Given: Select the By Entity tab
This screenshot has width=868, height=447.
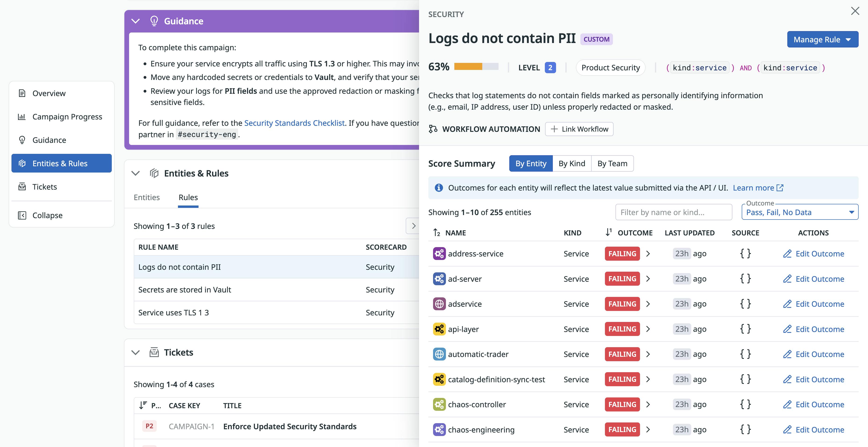Looking at the screenshot, I should pyautogui.click(x=530, y=163).
